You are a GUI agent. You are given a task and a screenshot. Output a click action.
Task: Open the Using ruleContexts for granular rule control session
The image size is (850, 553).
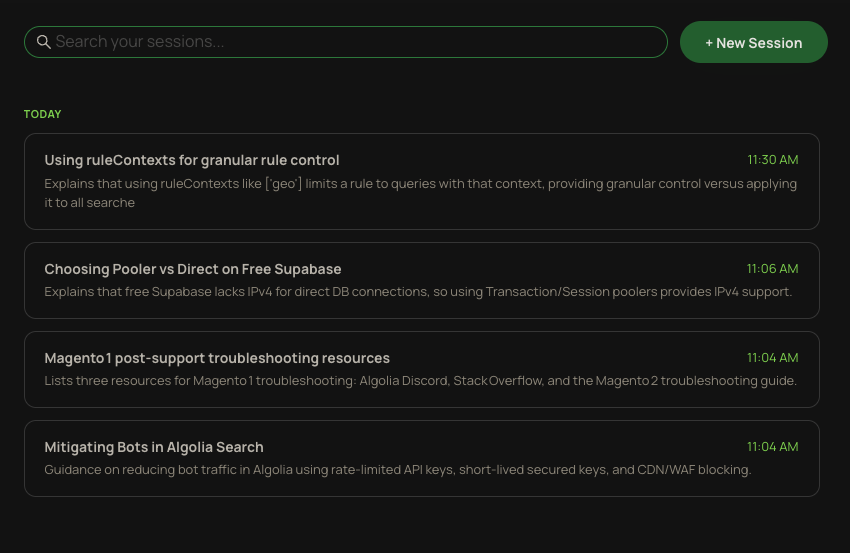coord(422,182)
